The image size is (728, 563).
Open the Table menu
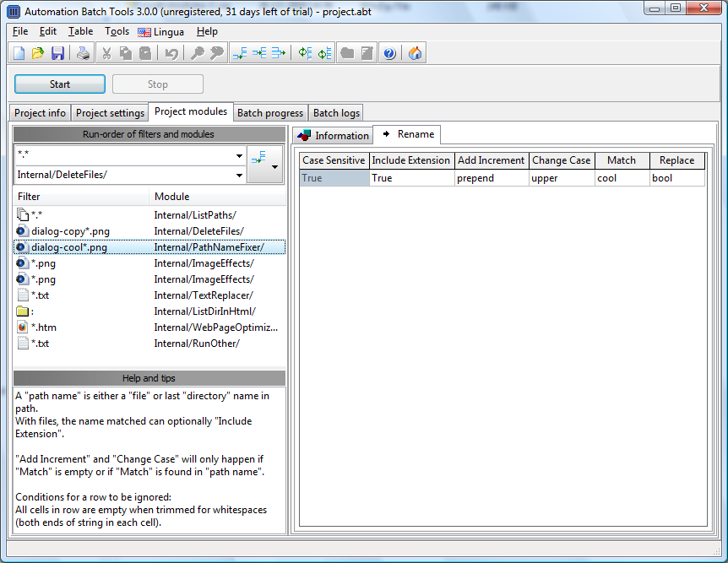[80, 31]
